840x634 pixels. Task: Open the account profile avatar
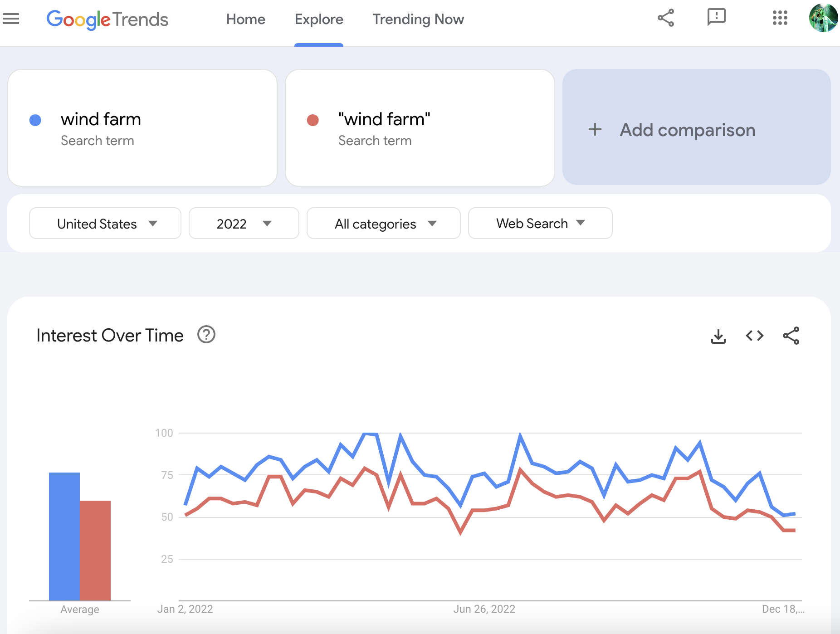pyautogui.click(x=823, y=18)
